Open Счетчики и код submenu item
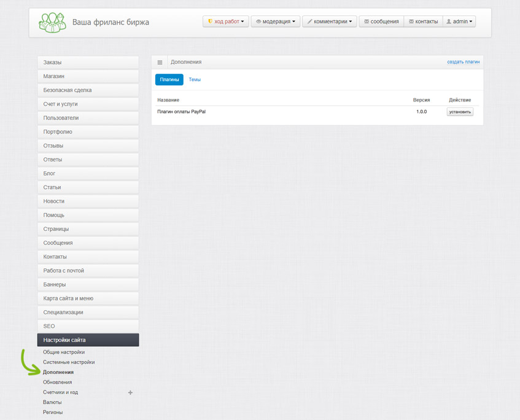 pyautogui.click(x=60, y=392)
